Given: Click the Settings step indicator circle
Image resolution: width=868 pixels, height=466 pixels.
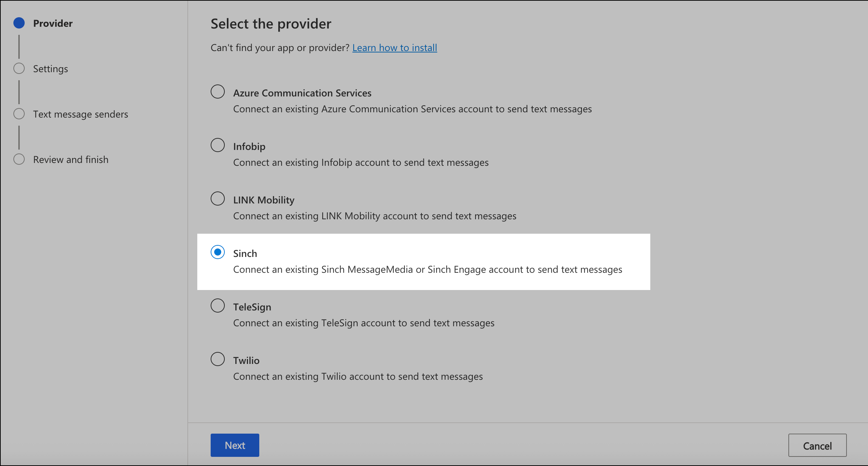Looking at the screenshot, I should (x=19, y=68).
